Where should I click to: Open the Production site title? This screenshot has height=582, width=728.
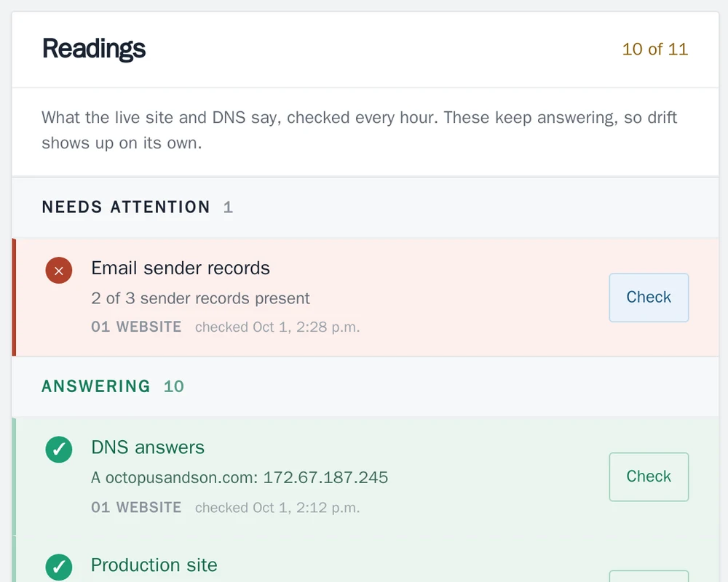pyautogui.click(x=154, y=565)
